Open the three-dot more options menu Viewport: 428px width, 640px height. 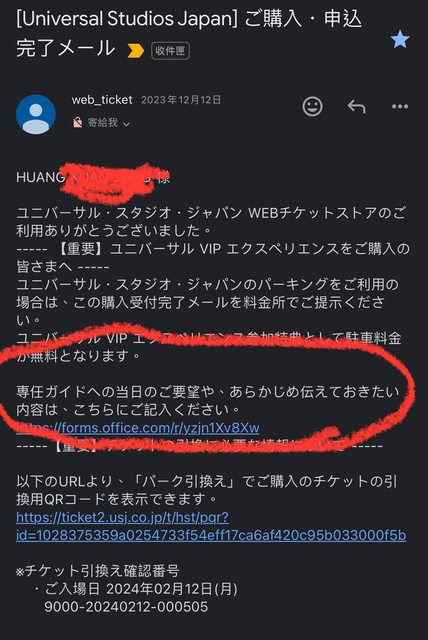click(x=399, y=107)
